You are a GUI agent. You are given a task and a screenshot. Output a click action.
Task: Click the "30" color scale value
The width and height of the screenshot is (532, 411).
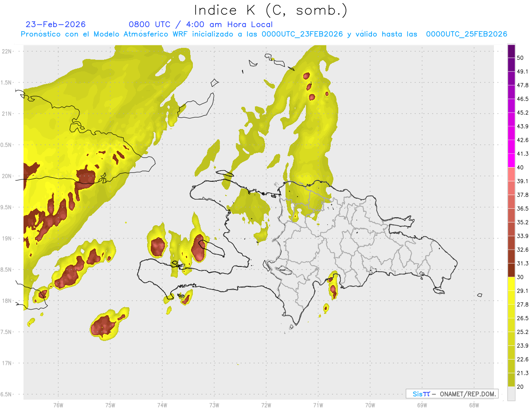tap(520, 277)
